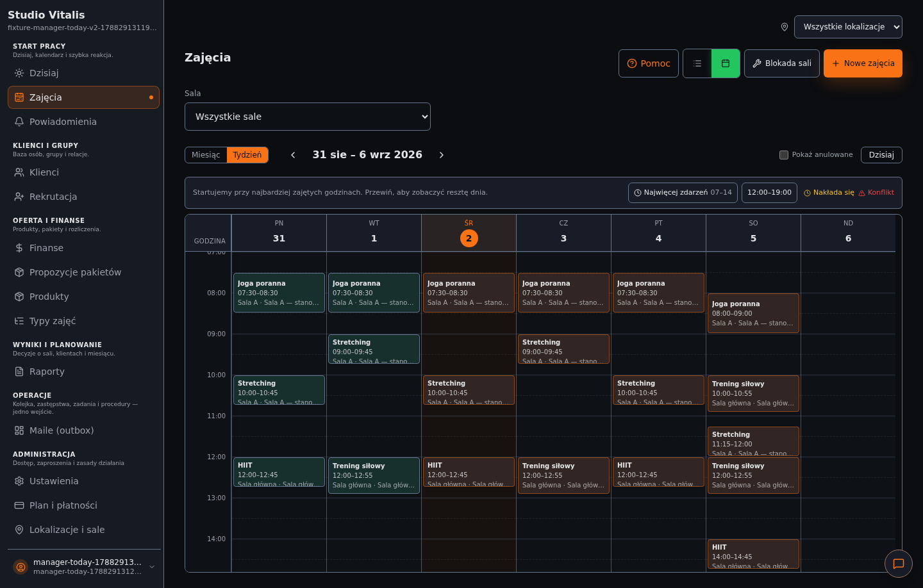Click Dzisiaj button near calendar
Image resolution: width=923 pixels, height=588 pixels.
(x=881, y=155)
